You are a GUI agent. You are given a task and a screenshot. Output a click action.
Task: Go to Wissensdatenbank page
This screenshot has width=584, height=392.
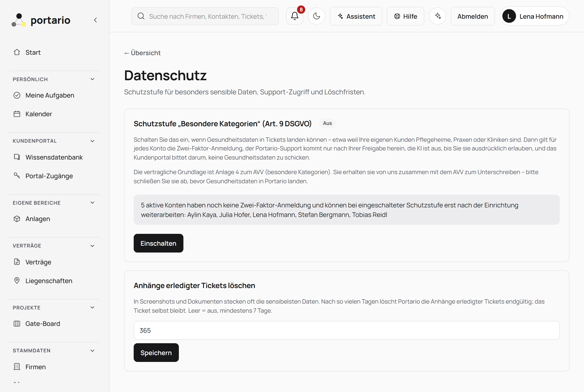[54, 157]
